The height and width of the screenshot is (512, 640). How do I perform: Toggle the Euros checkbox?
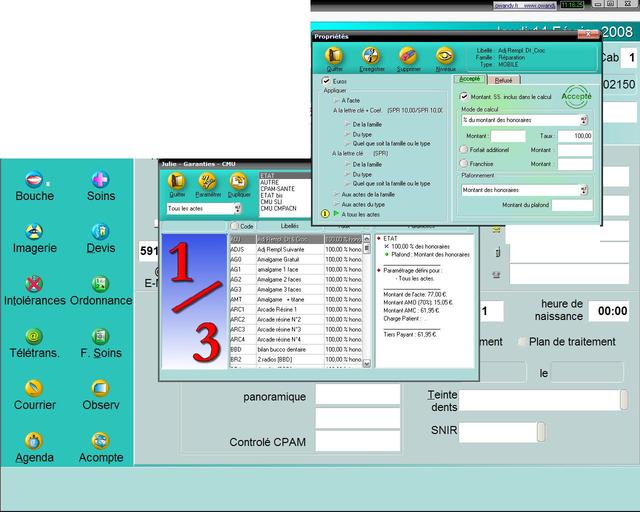(x=326, y=81)
